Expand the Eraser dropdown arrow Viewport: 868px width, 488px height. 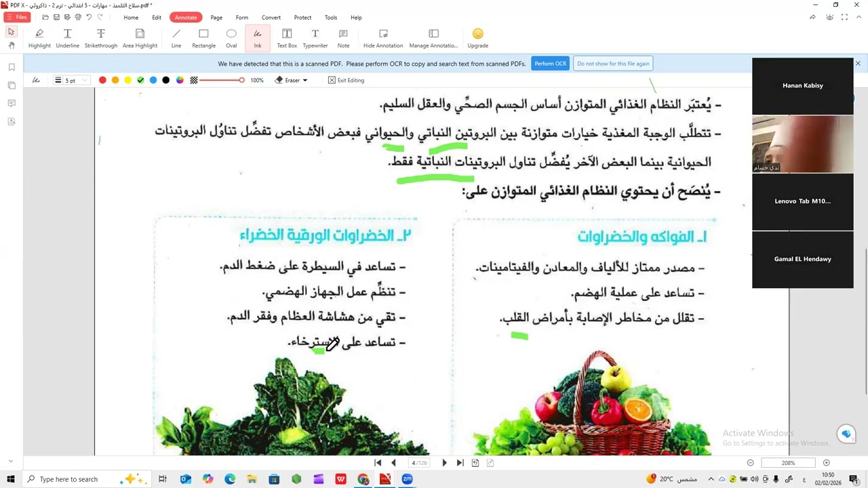[x=305, y=80]
